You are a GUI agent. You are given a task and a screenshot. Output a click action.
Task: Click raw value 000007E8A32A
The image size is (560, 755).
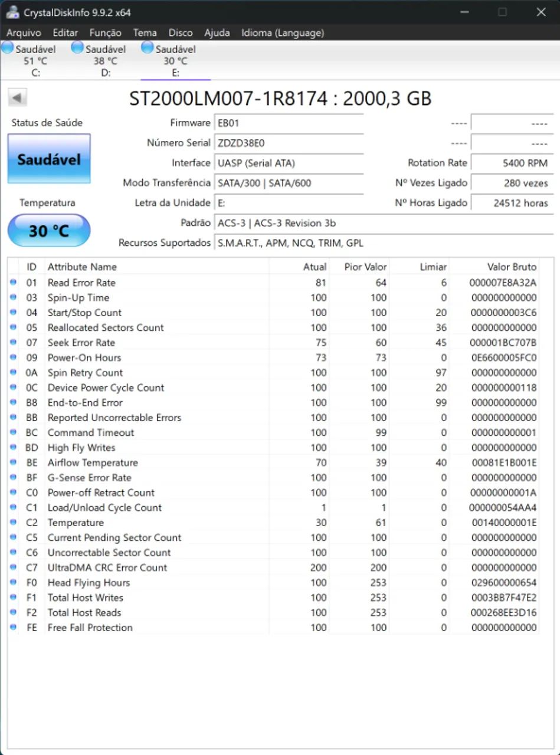pyautogui.click(x=503, y=283)
